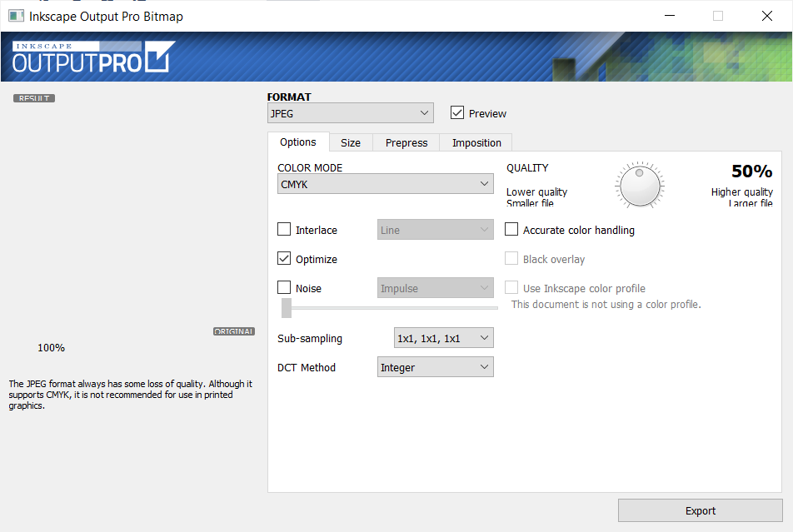Open the DCT Method dropdown showing Integer

point(436,367)
